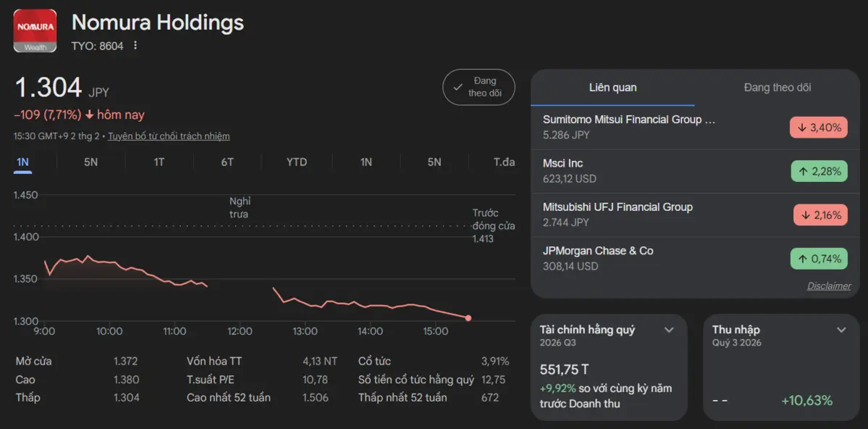Select the 5N five-day chart range
The image size is (868, 429).
[90, 162]
